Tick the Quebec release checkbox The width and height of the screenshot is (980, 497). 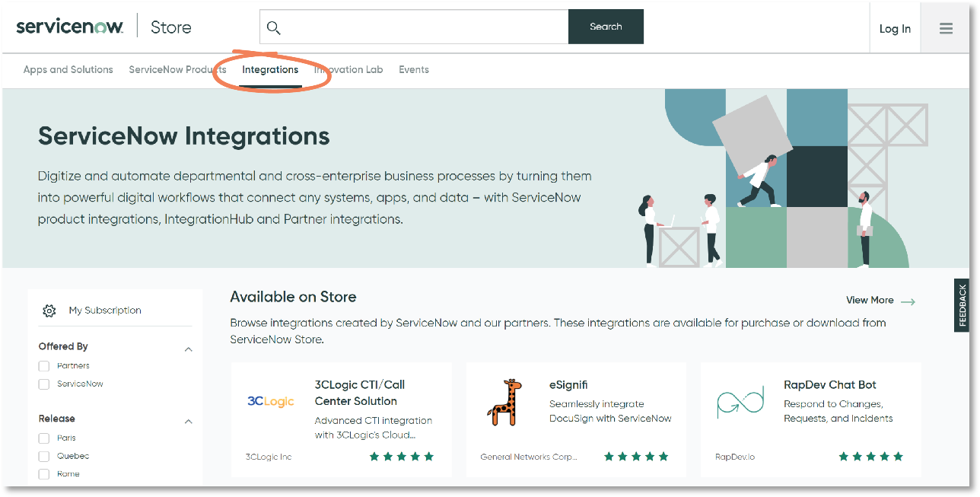pos(44,457)
